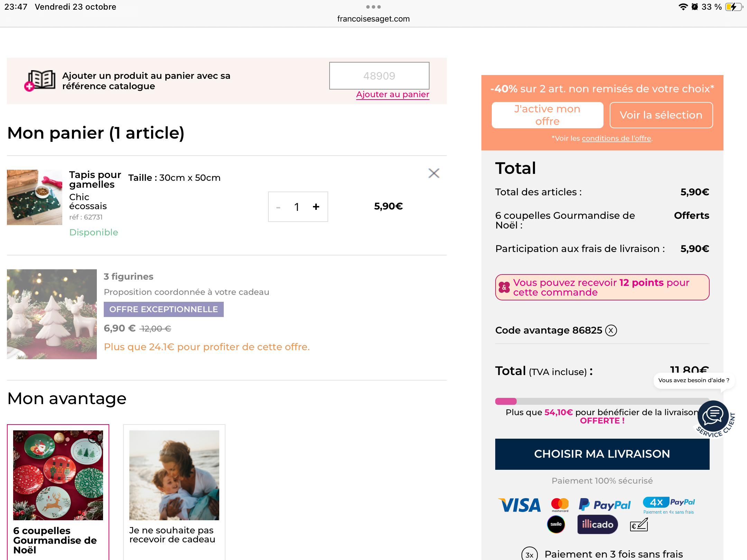The image size is (747, 560).
Task: Click the PayPal payment logo
Action: click(x=605, y=505)
